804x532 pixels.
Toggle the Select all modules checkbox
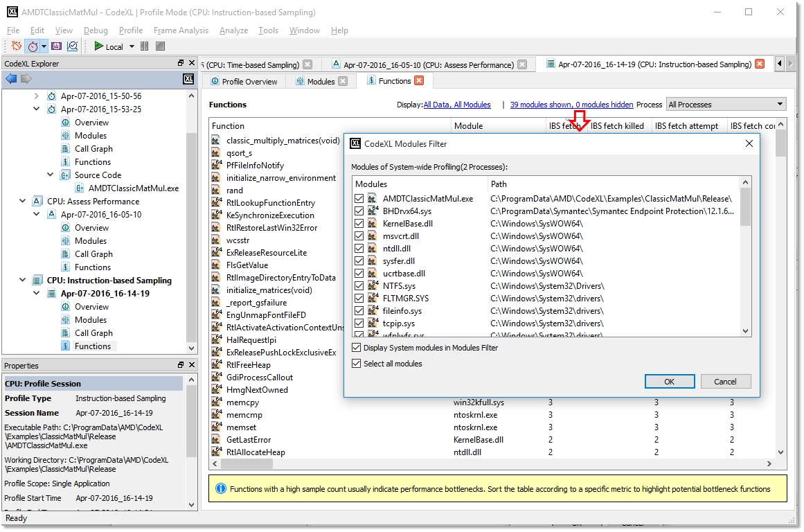[x=357, y=364]
